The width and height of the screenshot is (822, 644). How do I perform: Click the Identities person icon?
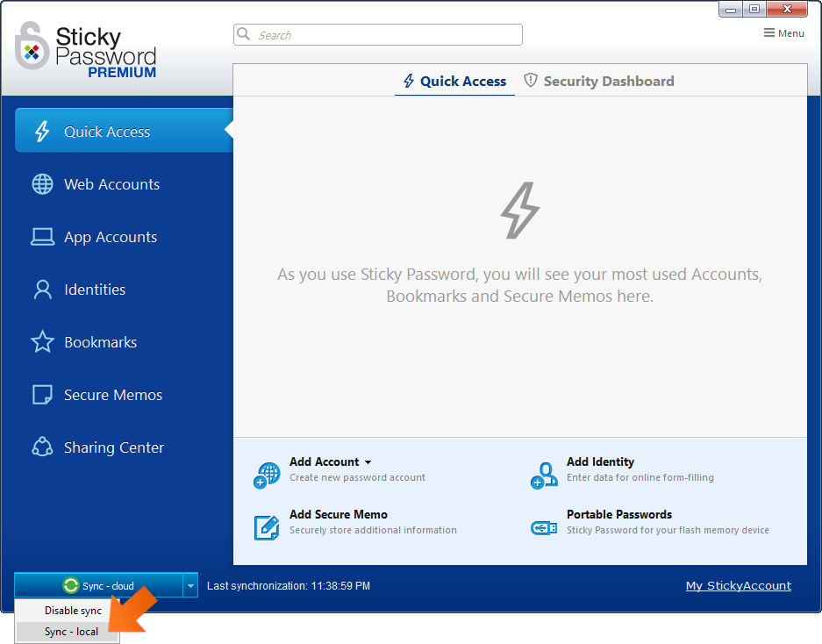click(42, 290)
